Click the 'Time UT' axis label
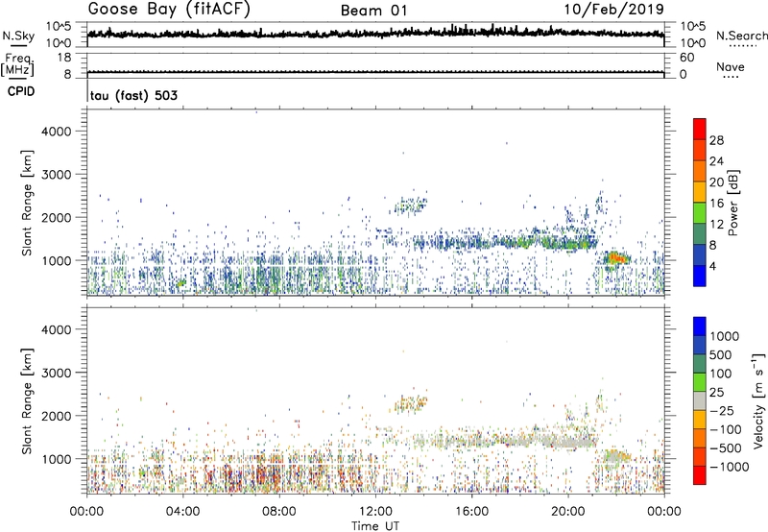 375,526
